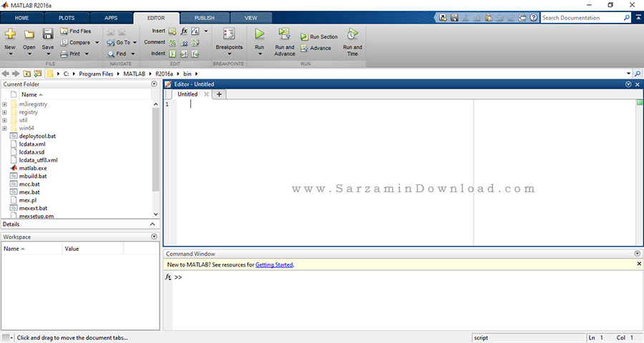Click the smart indent icon
The width and height of the screenshot is (644, 343).
tap(172, 54)
